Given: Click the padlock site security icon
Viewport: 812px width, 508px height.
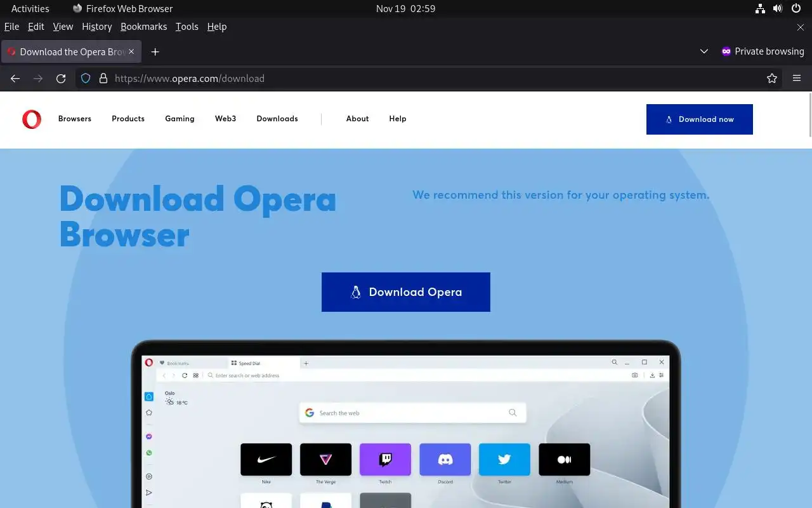Looking at the screenshot, I should point(103,78).
